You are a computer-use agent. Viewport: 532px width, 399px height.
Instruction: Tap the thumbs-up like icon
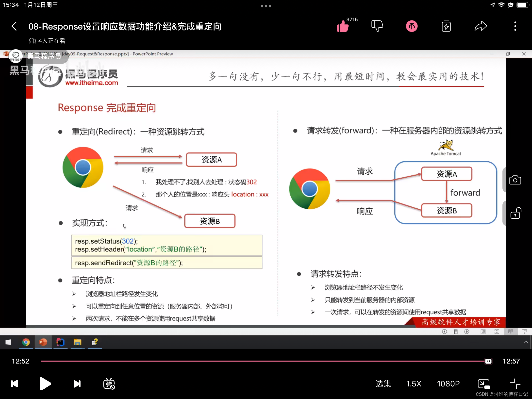coord(343,26)
